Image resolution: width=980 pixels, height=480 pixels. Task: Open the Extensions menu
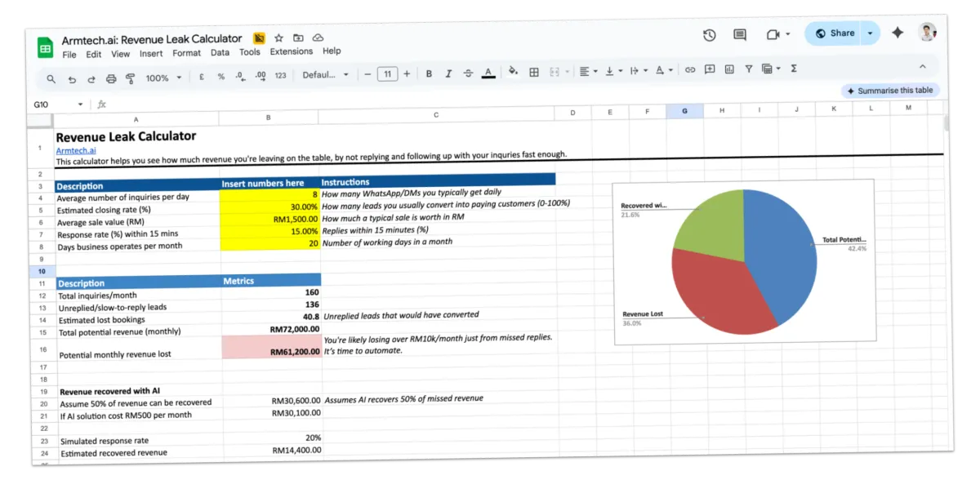pyautogui.click(x=291, y=51)
